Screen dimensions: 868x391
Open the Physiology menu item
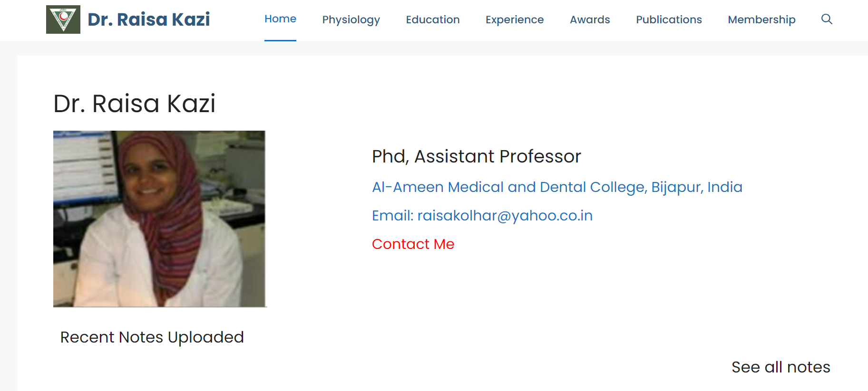351,19
